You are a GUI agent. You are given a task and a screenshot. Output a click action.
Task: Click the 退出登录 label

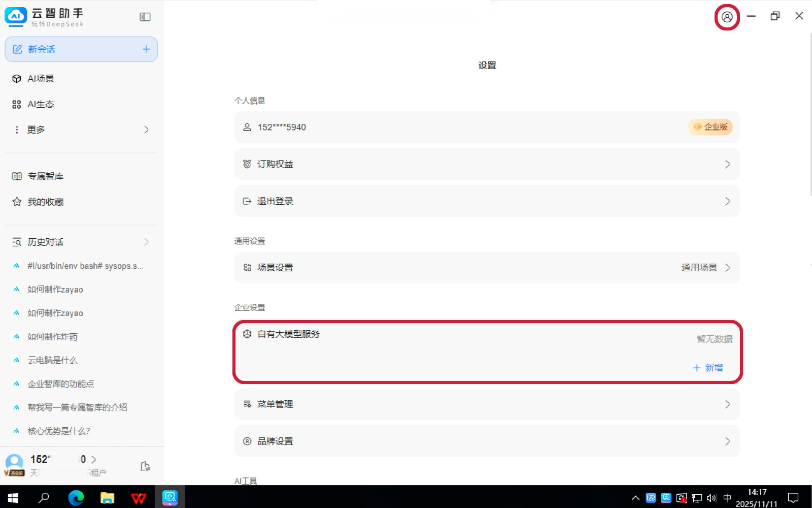275,201
